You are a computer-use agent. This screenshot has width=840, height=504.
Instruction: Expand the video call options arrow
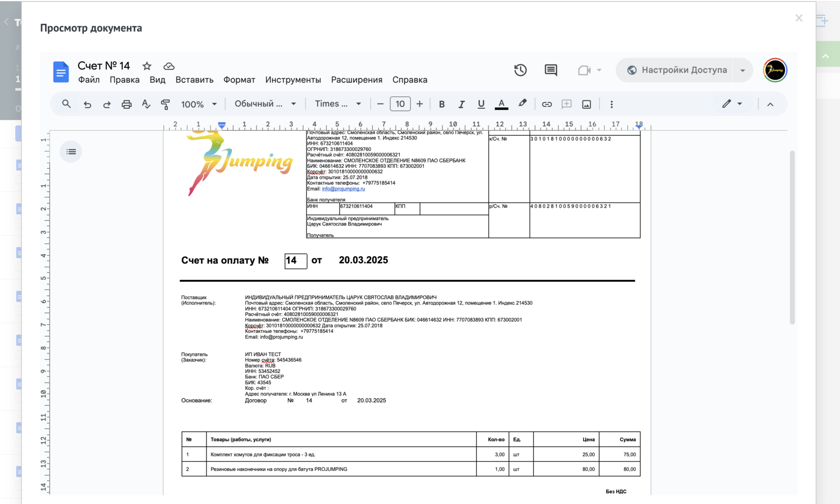click(x=599, y=70)
